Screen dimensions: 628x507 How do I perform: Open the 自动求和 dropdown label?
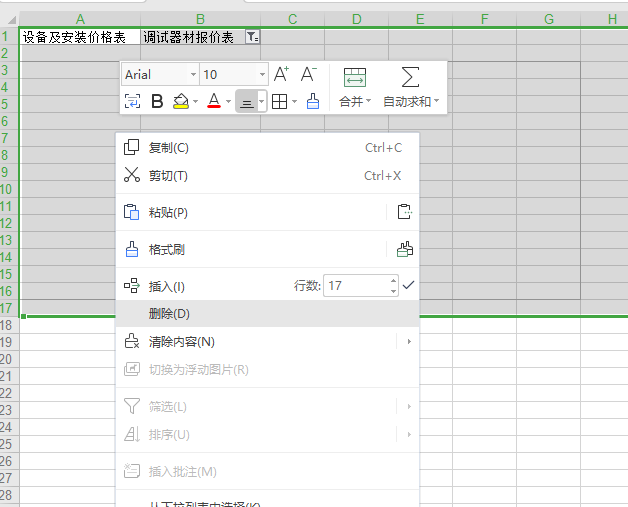coord(411,101)
